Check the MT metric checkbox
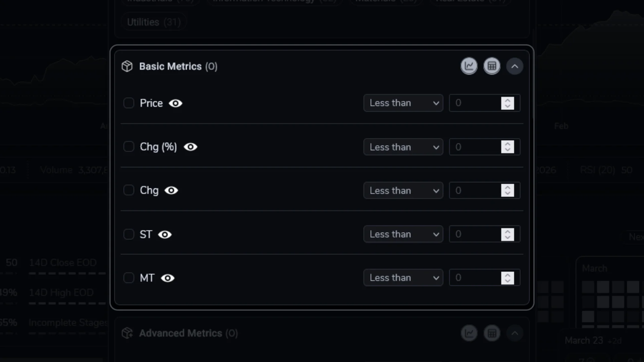The width and height of the screenshot is (644, 362). (x=129, y=278)
